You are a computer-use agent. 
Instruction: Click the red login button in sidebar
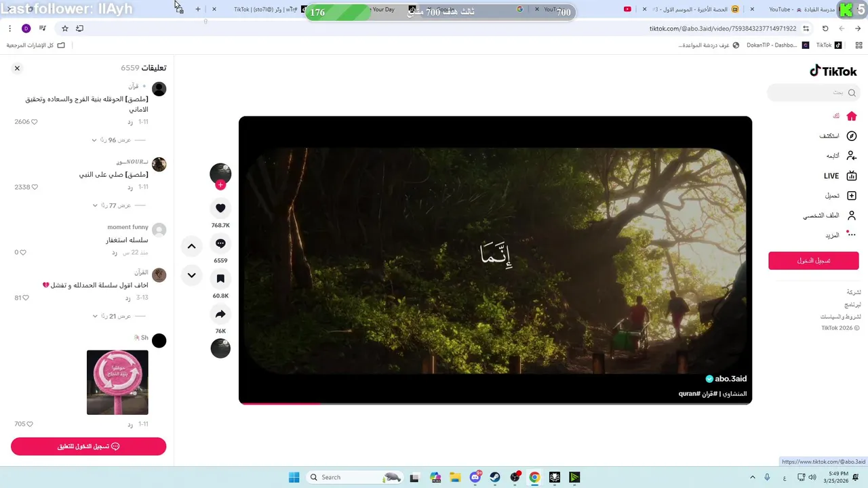click(814, 260)
